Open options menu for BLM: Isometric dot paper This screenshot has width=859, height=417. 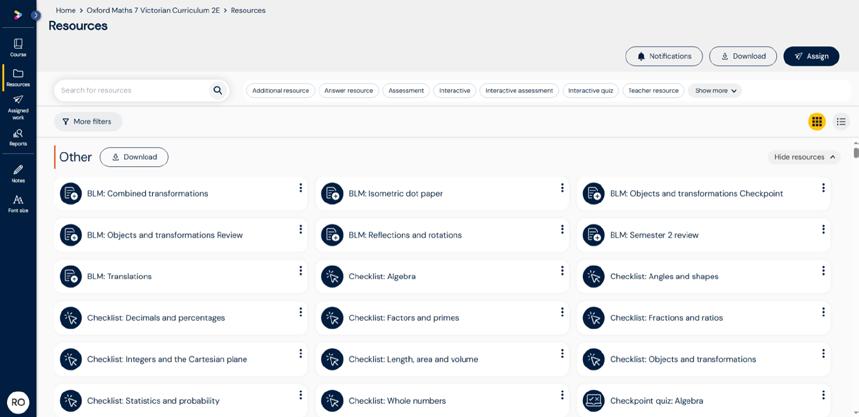[562, 188]
